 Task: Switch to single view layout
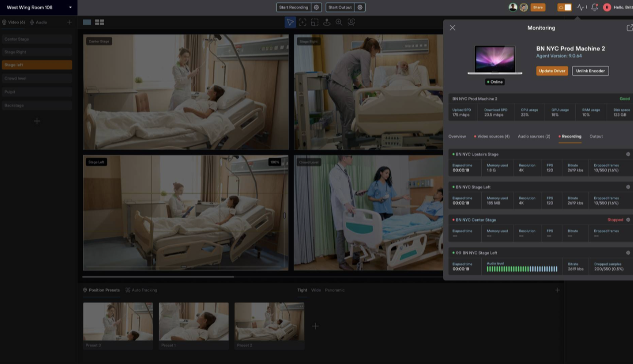point(87,22)
